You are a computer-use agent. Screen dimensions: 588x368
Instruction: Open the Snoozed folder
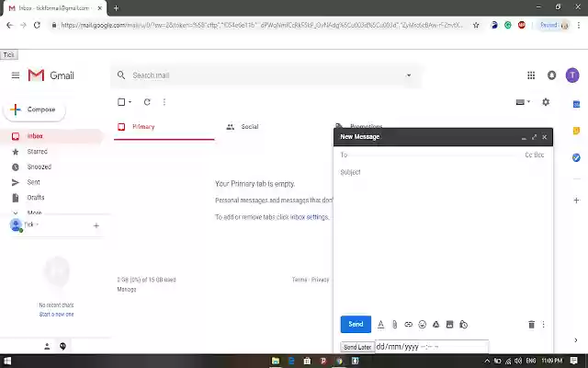coord(39,167)
